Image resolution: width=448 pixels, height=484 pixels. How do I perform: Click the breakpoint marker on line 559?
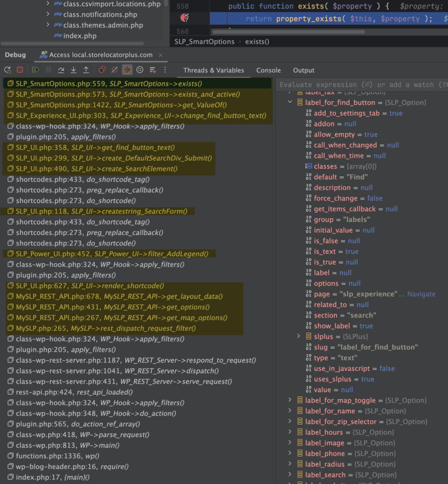click(x=185, y=18)
